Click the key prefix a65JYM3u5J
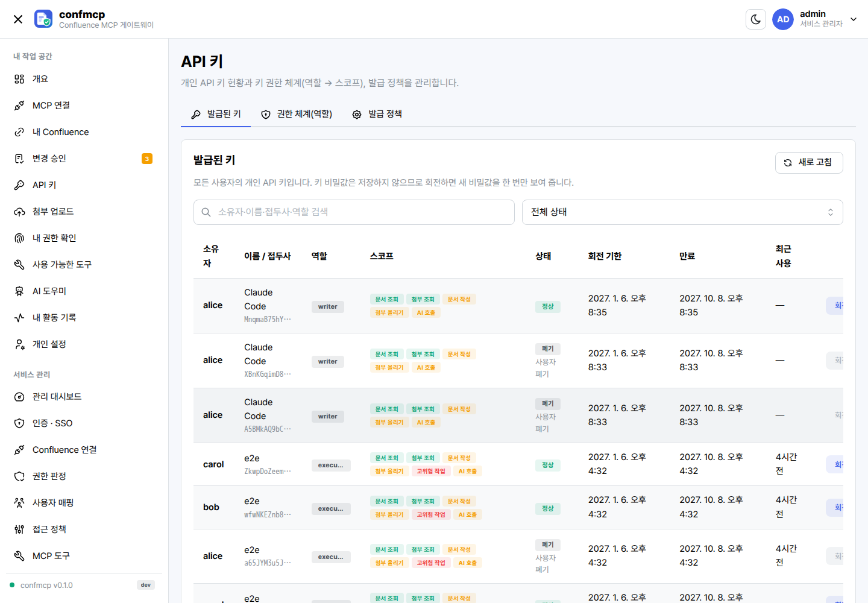The height and width of the screenshot is (603, 868). [x=268, y=563]
